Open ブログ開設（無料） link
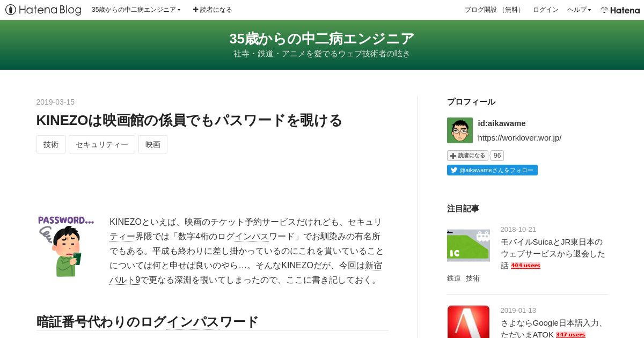This screenshot has height=338, width=644. (494, 10)
